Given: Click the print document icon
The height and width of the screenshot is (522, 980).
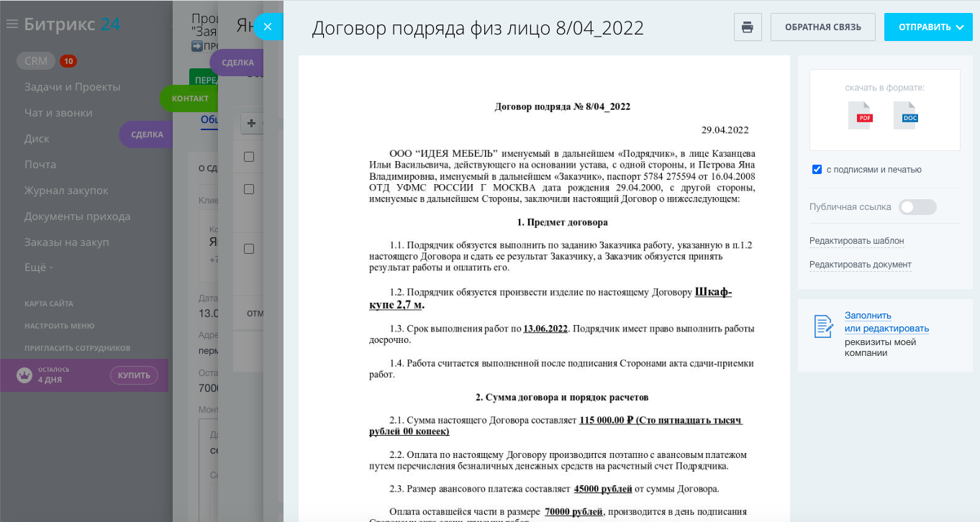Looking at the screenshot, I should click(748, 27).
